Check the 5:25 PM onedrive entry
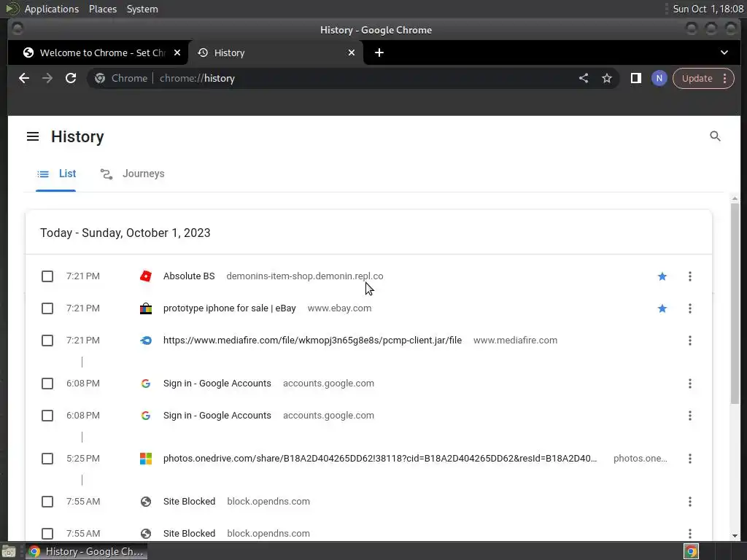Screen dimensions: 747x560 tap(47, 459)
